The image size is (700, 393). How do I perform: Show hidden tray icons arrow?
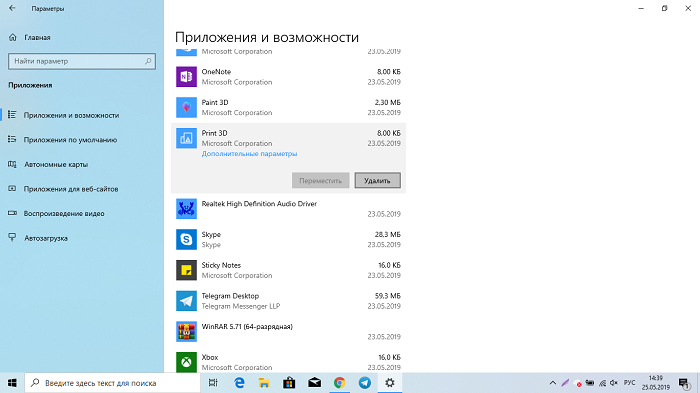553,383
